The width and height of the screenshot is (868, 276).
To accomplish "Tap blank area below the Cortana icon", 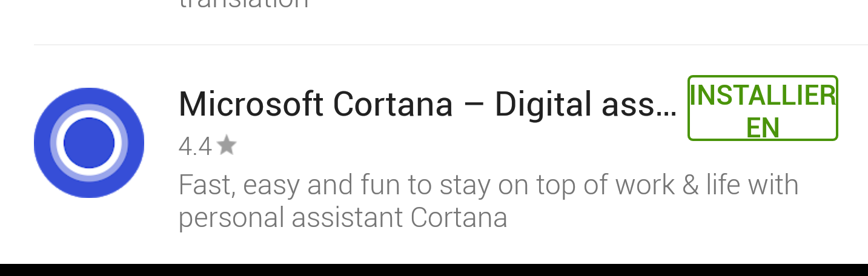I will point(89,231).
